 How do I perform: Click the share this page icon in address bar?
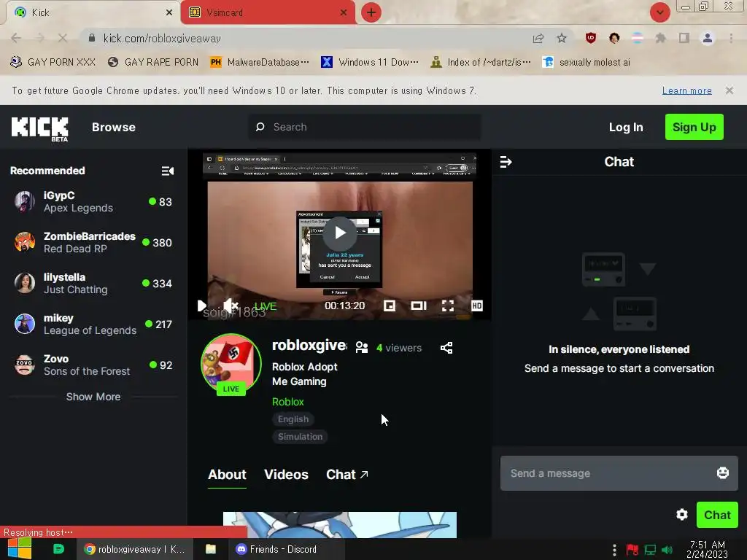(x=538, y=39)
